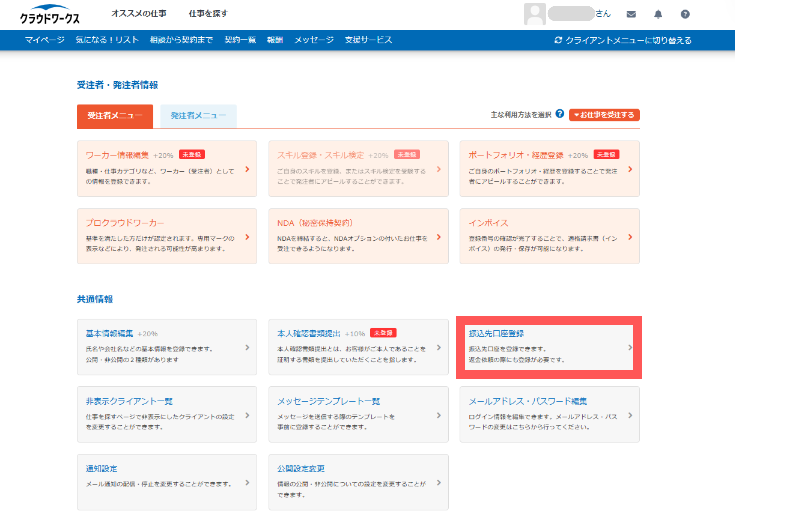This screenshot has width=800, height=532.
Task: Click chevron on スキル登録 card
Action: [x=439, y=169]
